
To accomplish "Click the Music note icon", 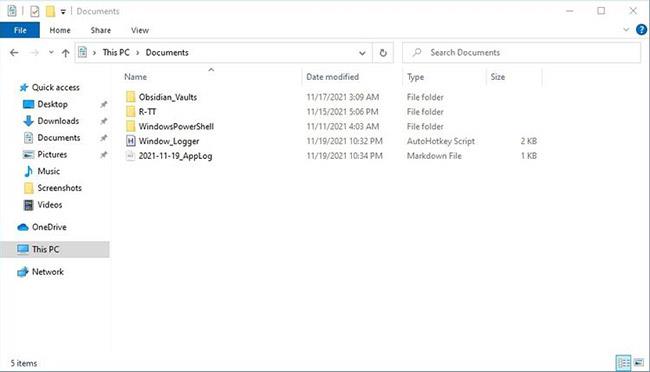I will click(x=28, y=171).
